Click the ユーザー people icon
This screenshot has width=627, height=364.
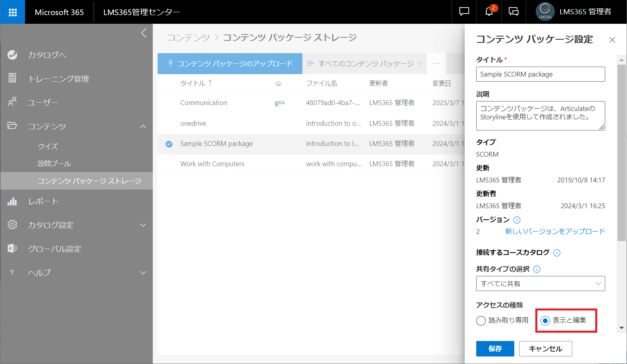12,102
